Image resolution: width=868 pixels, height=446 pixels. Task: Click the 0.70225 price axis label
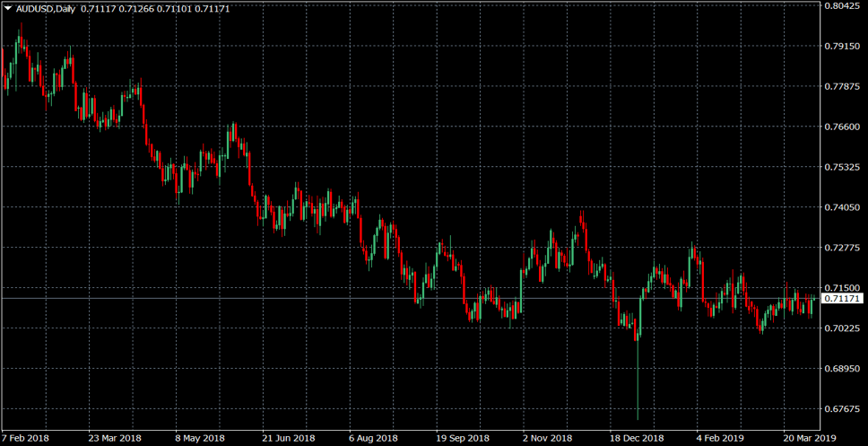841,328
